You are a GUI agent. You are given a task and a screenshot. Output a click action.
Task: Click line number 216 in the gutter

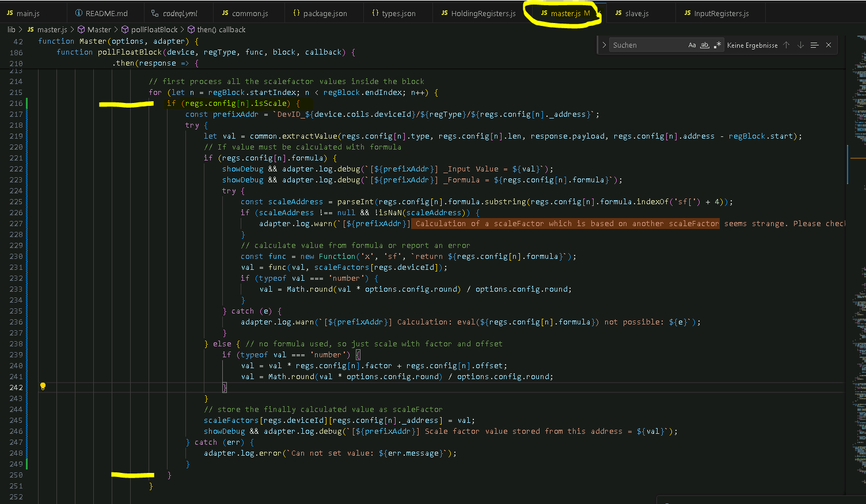pyautogui.click(x=16, y=104)
